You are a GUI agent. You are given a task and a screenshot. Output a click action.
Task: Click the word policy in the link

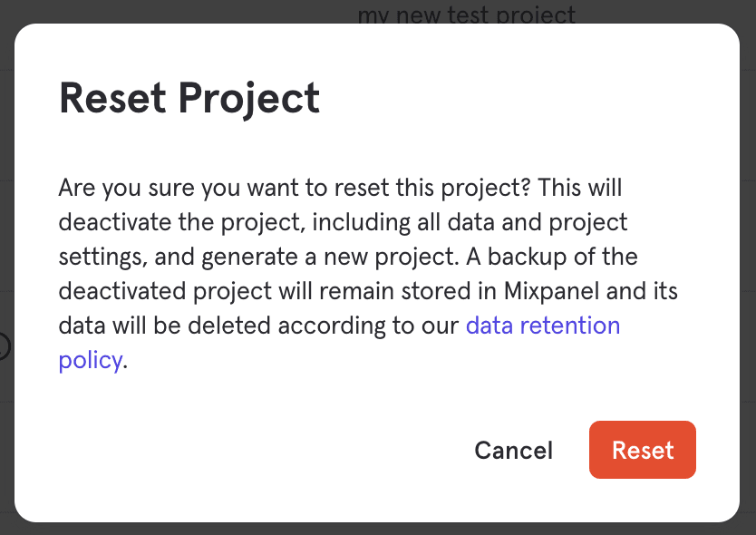(91, 359)
